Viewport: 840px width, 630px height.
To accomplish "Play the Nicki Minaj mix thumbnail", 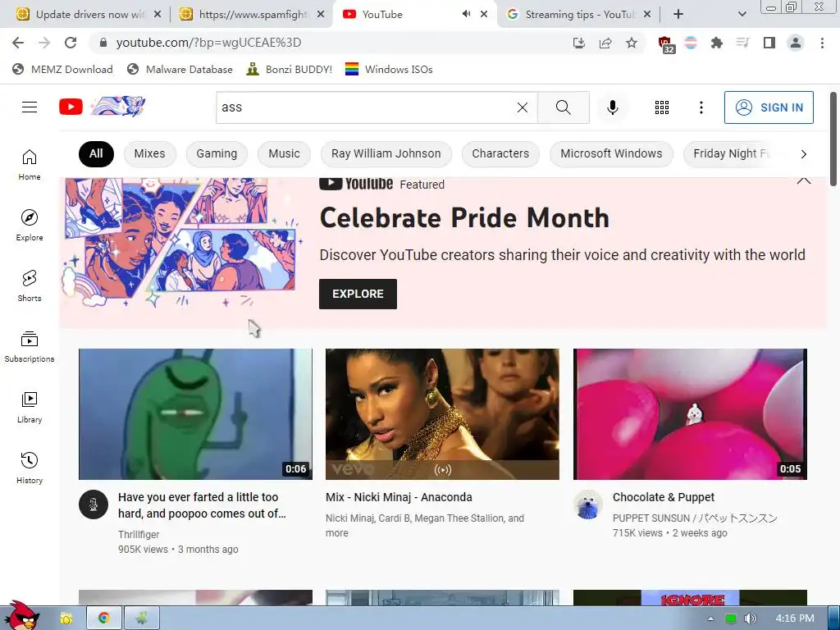I will 442,414.
